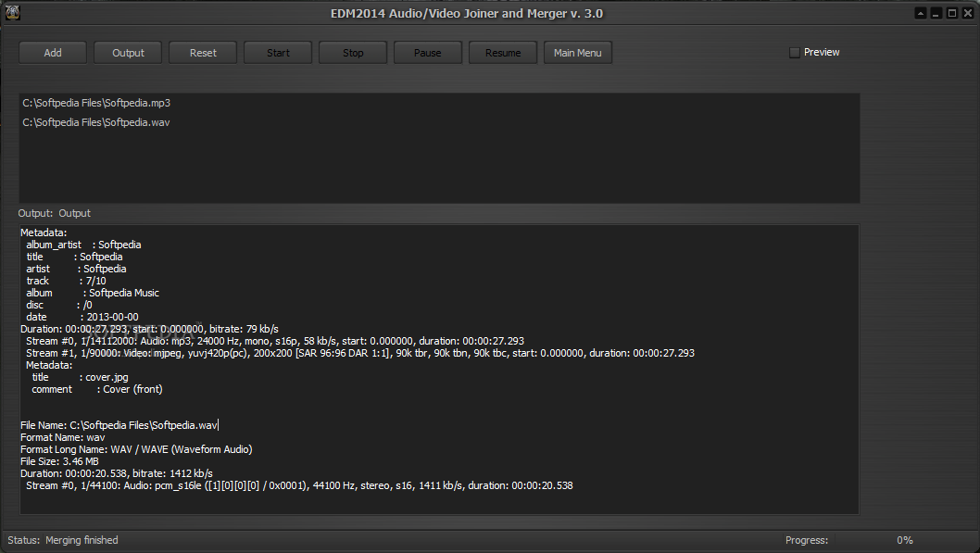The height and width of the screenshot is (553, 980).
Task: Click the roll-up arrow in the title bar
Action: 921,13
